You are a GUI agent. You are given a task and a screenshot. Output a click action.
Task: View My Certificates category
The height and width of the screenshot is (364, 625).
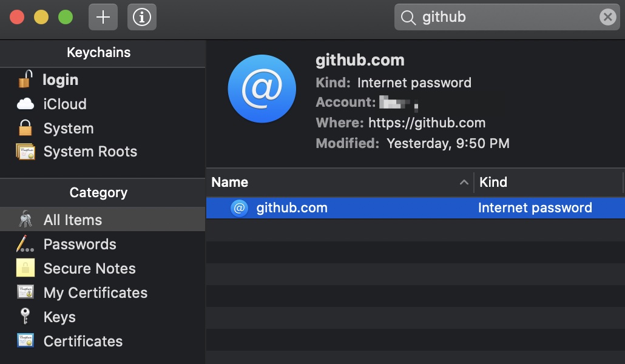[x=95, y=292]
